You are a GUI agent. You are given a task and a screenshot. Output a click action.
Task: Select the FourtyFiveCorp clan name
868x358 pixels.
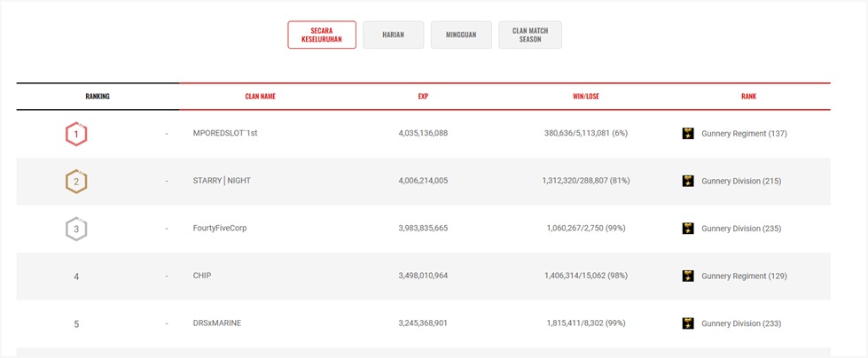(x=220, y=229)
